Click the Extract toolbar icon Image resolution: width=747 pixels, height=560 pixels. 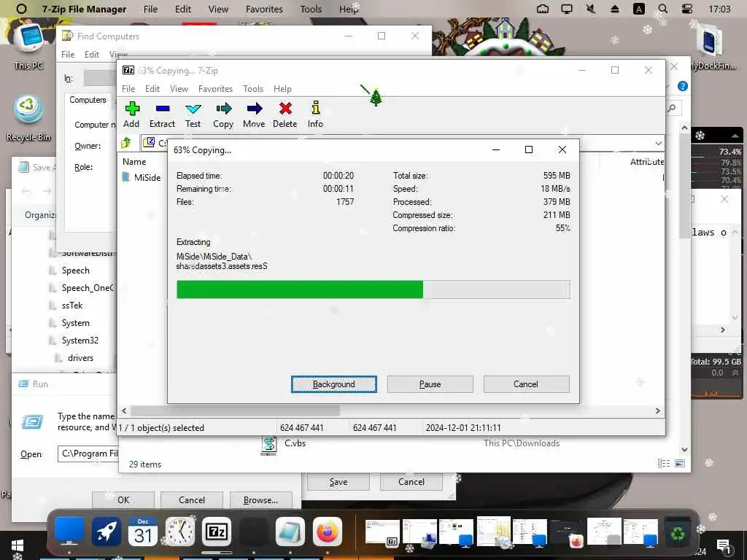[162, 114]
